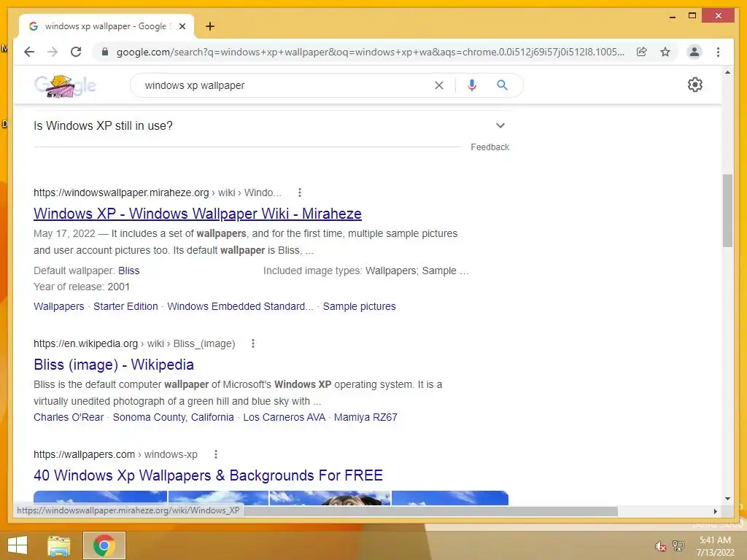Open the Bliss default wallpaper link

coord(128,271)
